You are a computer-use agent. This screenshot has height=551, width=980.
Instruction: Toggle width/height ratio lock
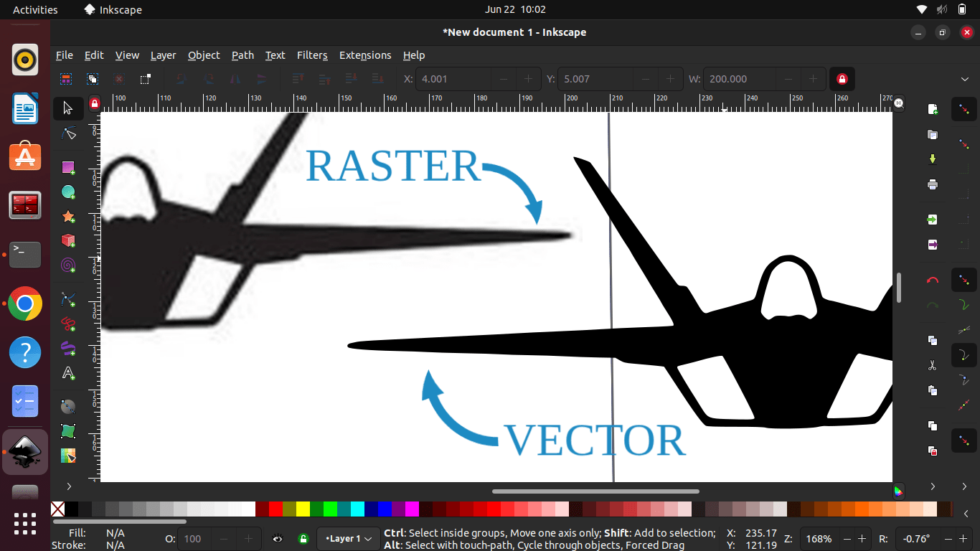[842, 79]
